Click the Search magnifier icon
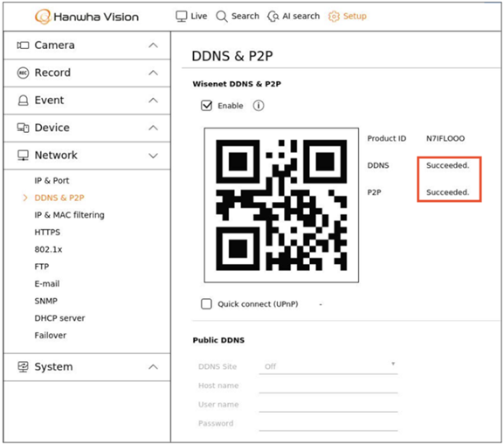 pos(222,16)
